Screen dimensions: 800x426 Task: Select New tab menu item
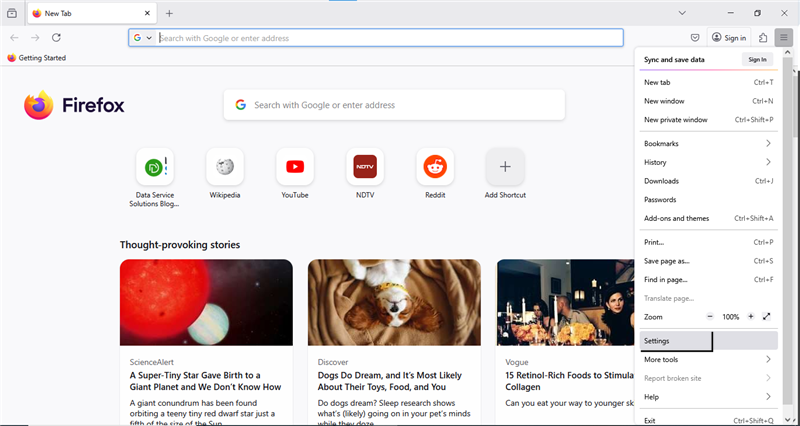tap(709, 82)
